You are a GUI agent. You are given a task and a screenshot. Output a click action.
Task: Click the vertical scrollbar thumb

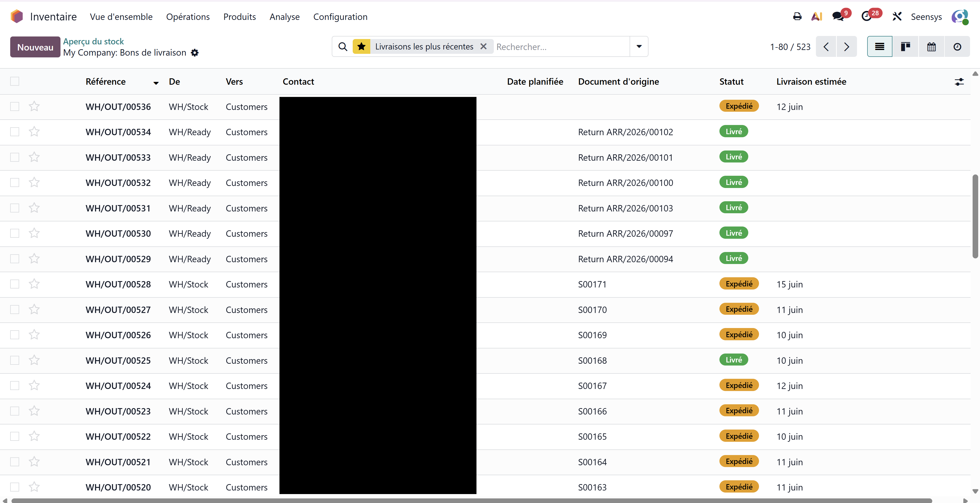click(x=975, y=216)
